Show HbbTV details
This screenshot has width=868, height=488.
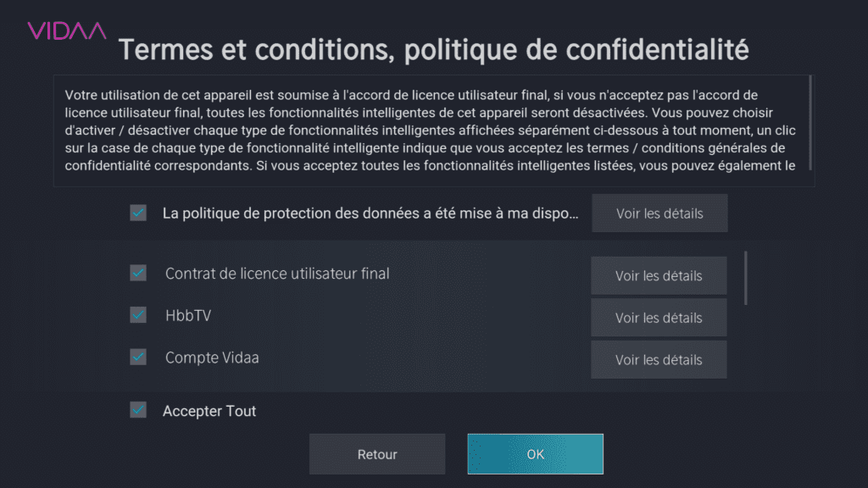point(659,318)
